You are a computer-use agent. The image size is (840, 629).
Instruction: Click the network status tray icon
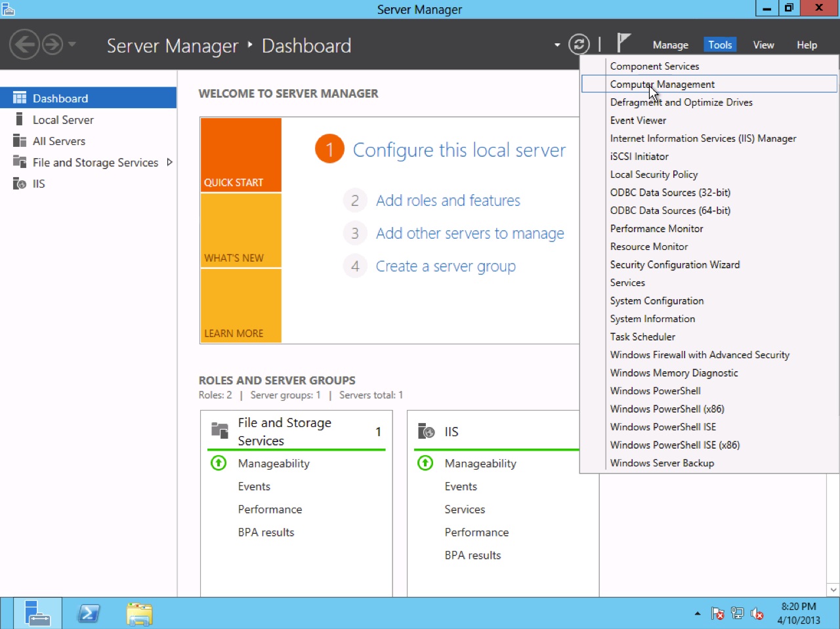coord(737,613)
